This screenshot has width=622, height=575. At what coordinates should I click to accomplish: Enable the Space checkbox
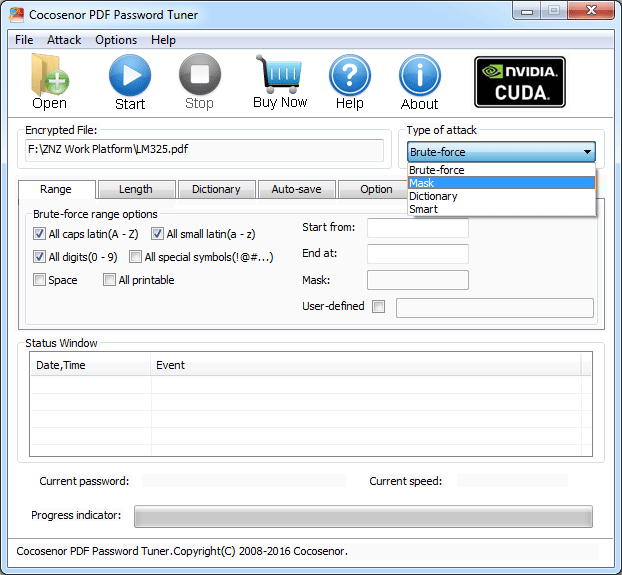(x=39, y=280)
